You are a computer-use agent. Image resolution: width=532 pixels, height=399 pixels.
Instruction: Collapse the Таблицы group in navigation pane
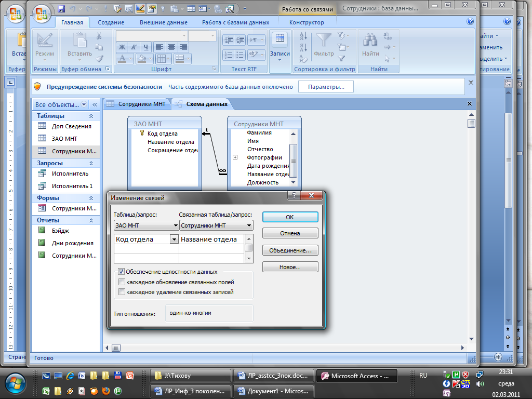coord(91,116)
